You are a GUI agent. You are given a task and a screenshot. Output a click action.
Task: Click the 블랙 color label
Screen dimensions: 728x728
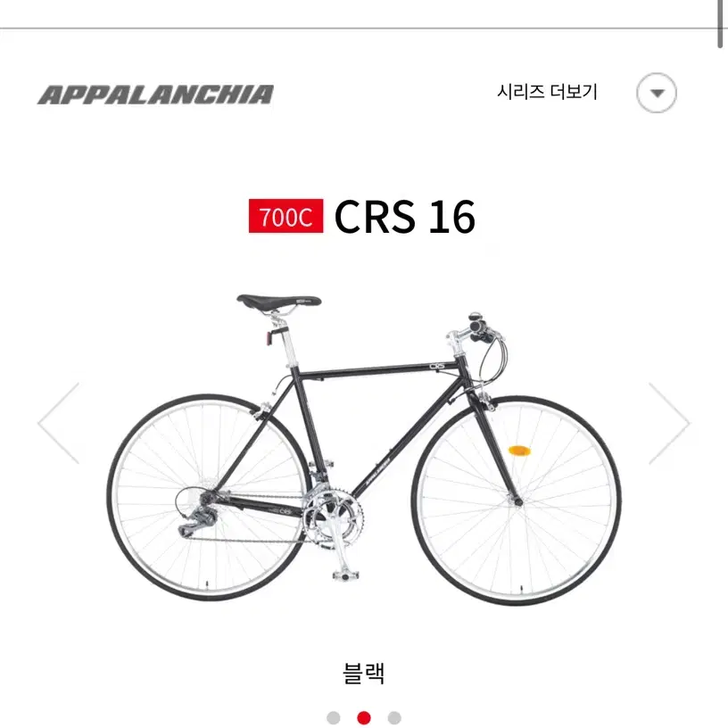363,673
